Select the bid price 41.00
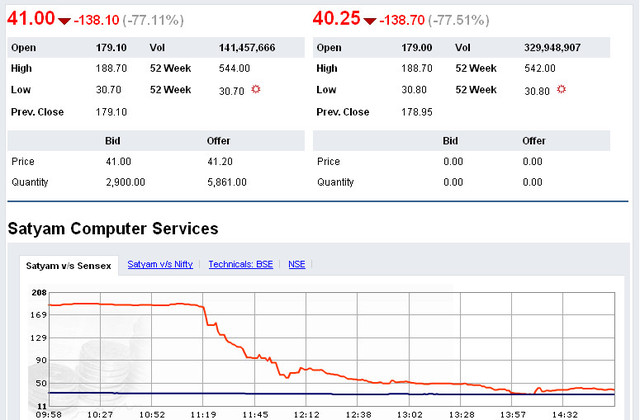 click(x=118, y=162)
